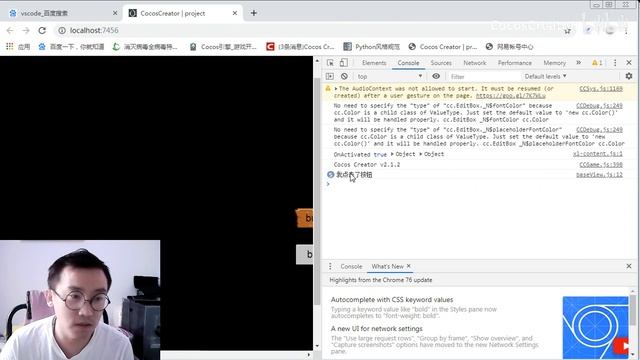Select the CocosCreator | project tab
The height and width of the screenshot is (360, 640).
[x=182, y=13]
